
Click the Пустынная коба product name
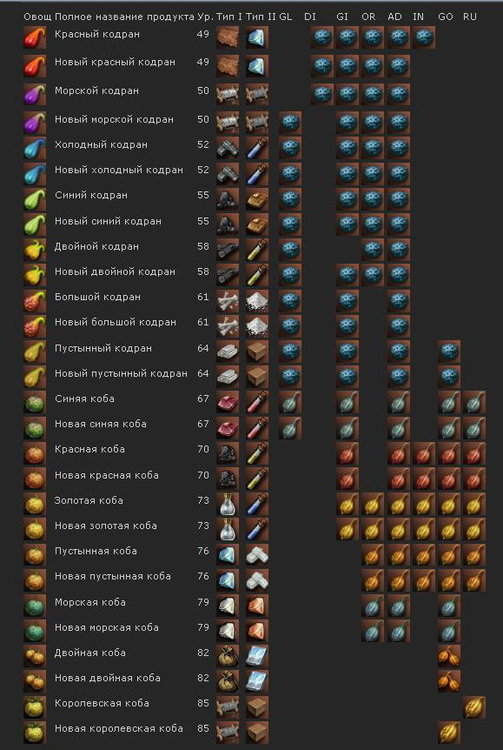(x=96, y=551)
